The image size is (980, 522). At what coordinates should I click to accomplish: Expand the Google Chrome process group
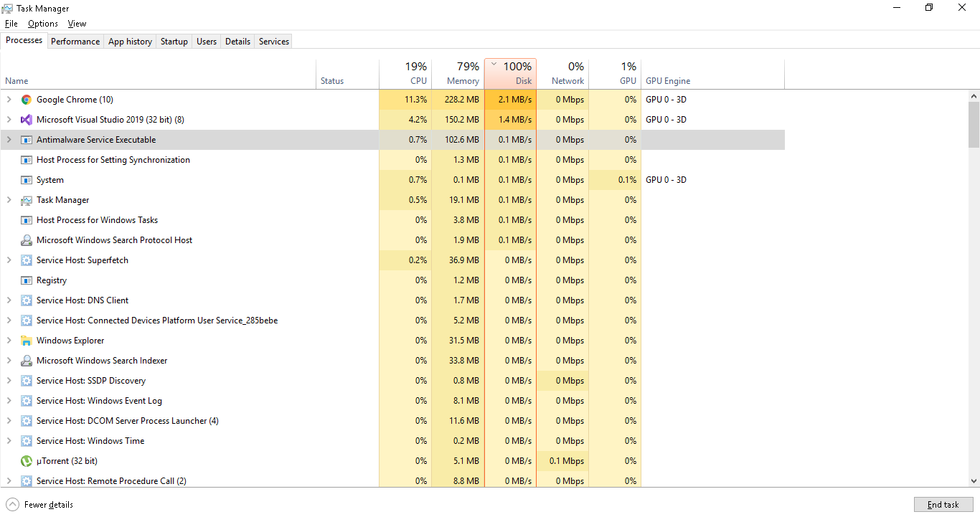9,100
